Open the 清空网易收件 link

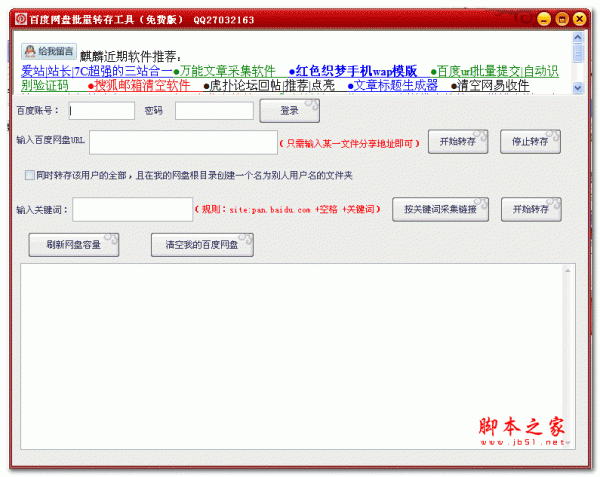tap(493, 85)
